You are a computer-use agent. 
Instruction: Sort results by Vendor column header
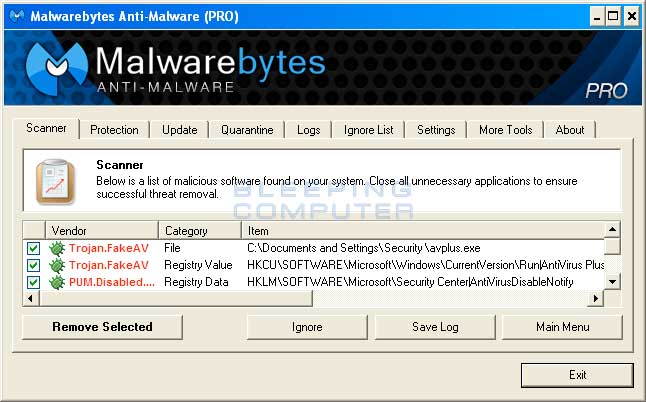pyautogui.click(x=102, y=231)
